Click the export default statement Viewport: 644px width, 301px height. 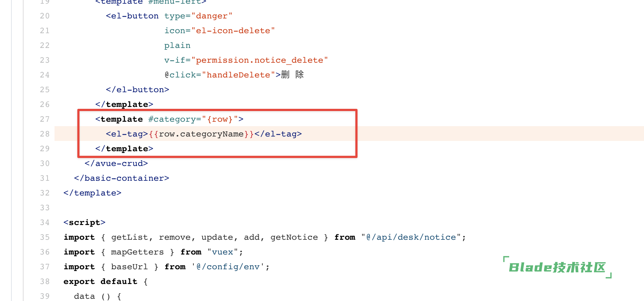(100, 281)
